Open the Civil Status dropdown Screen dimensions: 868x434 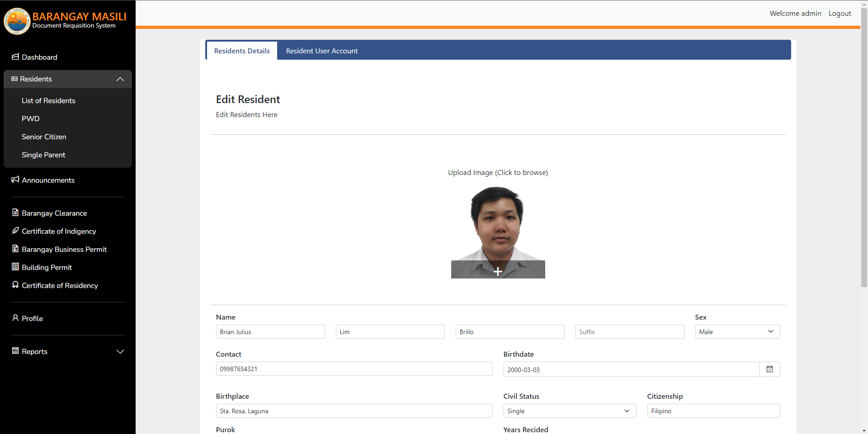569,411
